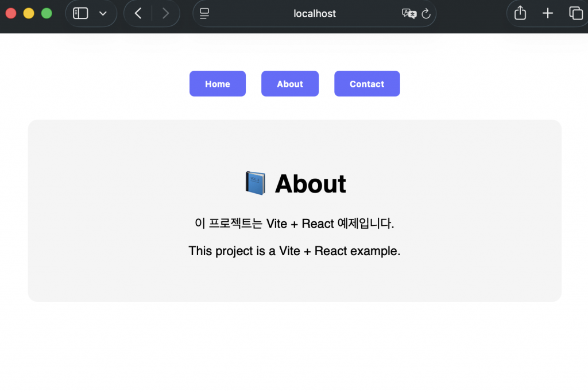Reload the localhost page
Screen dimensions: 588x392
coord(426,13)
